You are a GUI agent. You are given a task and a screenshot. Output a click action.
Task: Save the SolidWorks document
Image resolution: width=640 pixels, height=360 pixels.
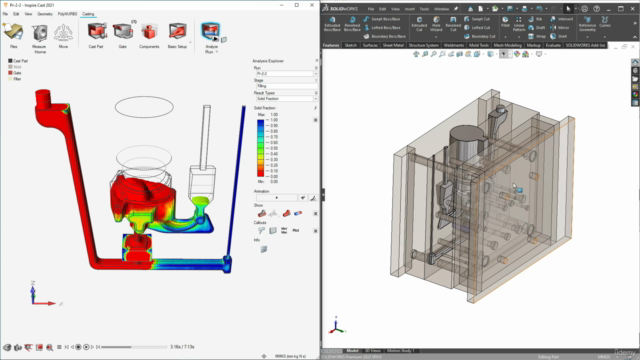(510, 9)
